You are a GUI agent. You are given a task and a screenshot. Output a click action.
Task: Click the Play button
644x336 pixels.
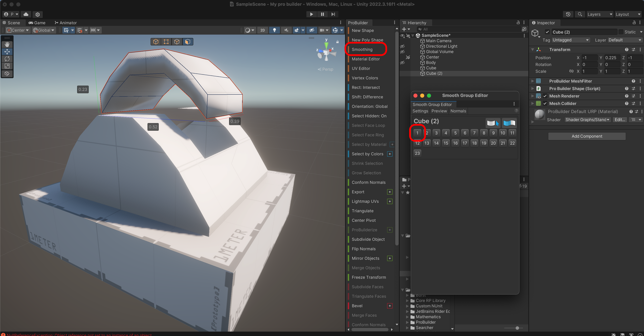coord(311,14)
